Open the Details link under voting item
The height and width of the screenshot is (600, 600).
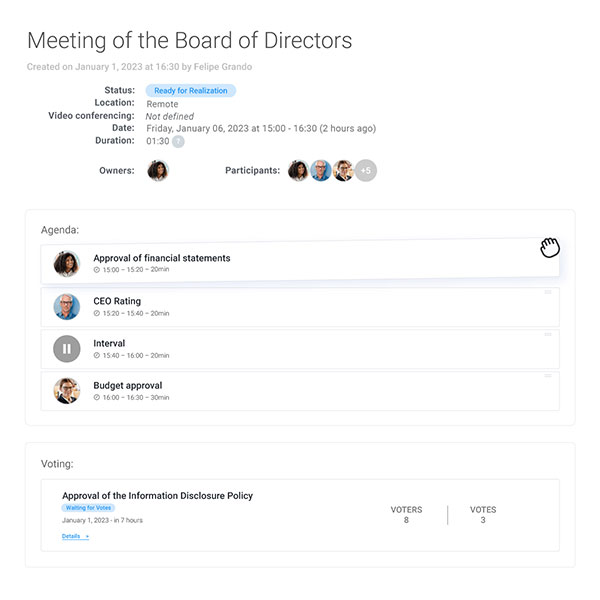[75, 536]
